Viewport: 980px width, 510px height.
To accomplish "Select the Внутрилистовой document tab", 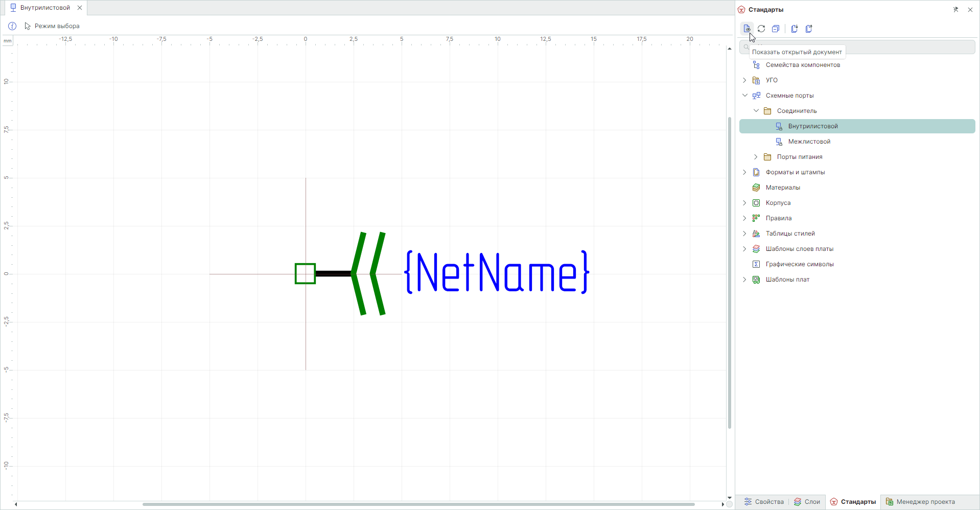I will pos(45,8).
